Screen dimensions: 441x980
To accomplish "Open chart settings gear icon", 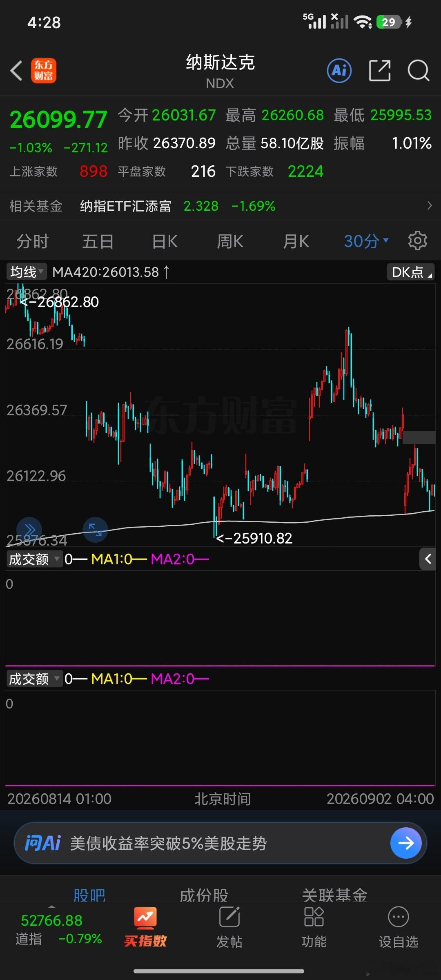I will pos(417,241).
